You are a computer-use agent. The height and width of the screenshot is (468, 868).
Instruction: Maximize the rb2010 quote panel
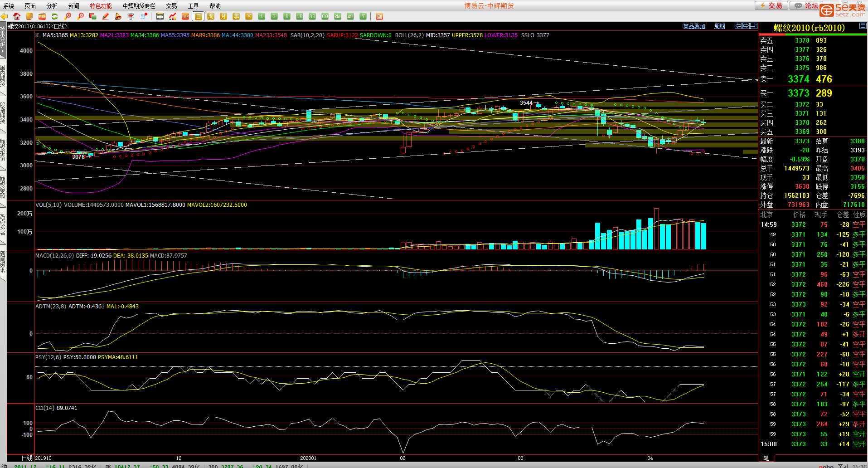point(863,26)
